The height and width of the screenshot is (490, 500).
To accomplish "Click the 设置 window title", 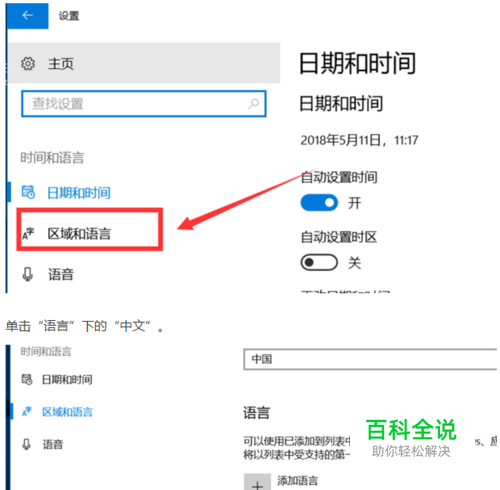I will pyautogui.click(x=69, y=16).
